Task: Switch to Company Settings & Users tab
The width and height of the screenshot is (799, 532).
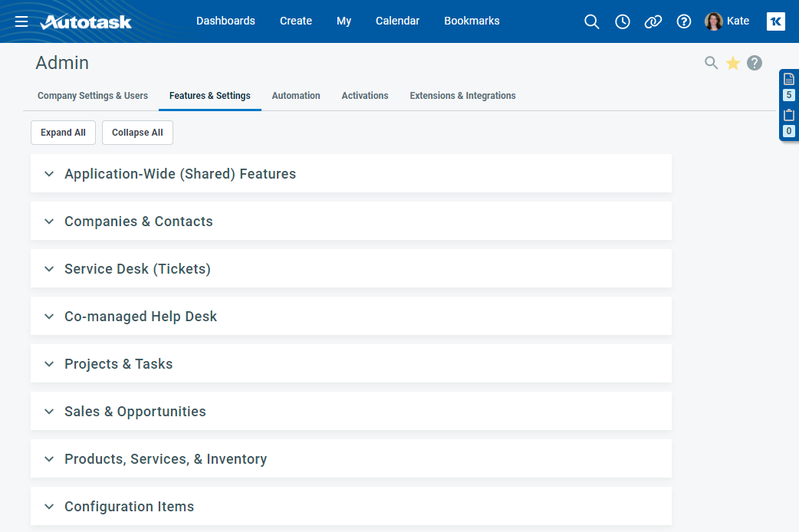Action: point(93,96)
